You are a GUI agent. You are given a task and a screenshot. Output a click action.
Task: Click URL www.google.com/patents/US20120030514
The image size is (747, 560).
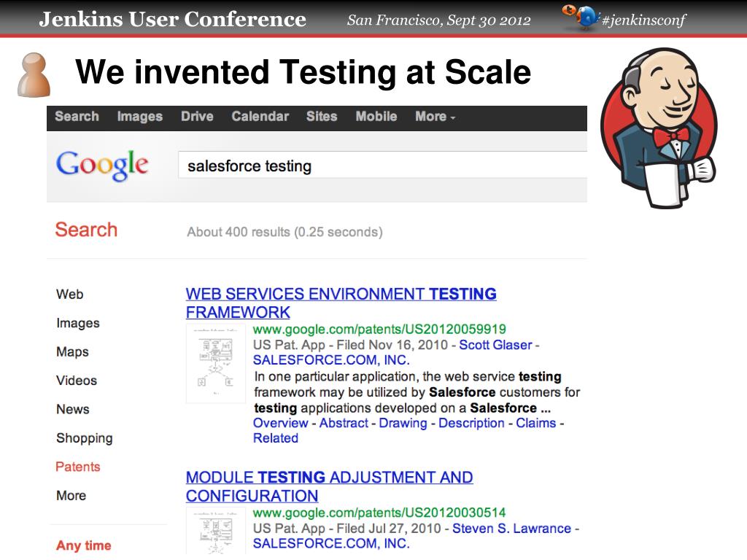379,513
